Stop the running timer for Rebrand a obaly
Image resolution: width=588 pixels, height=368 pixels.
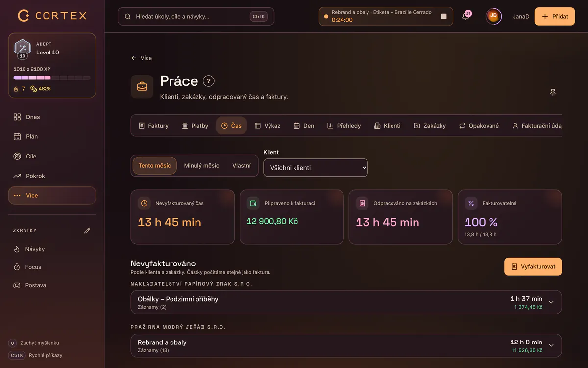click(x=444, y=16)
